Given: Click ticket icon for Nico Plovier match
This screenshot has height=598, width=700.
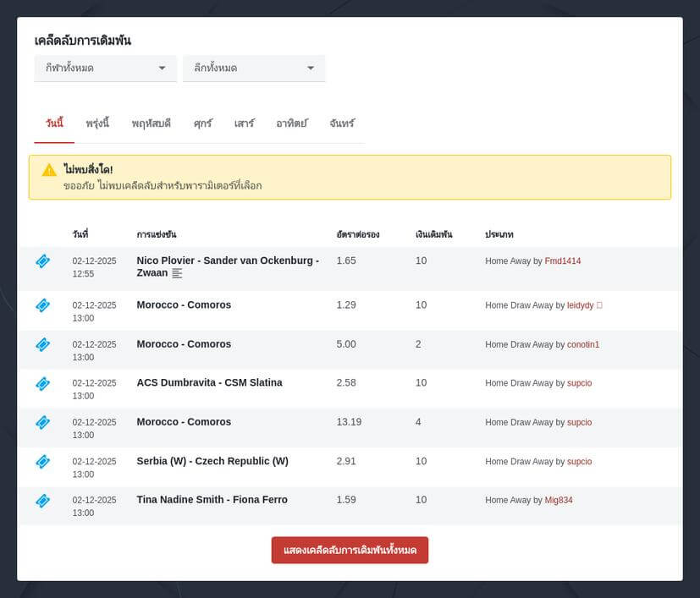Looking at the screenshot, I should pos(42,261).
